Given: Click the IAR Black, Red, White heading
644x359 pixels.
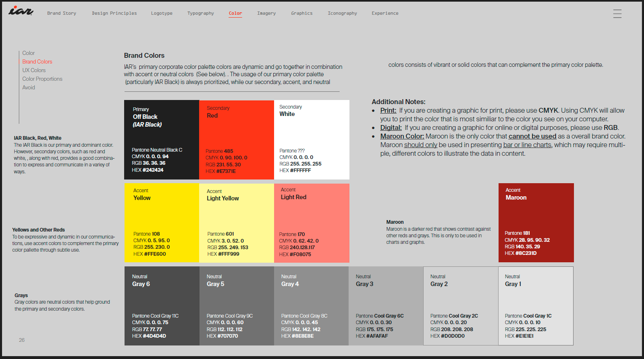Looking at the screenshot, I should click(38, 138).
